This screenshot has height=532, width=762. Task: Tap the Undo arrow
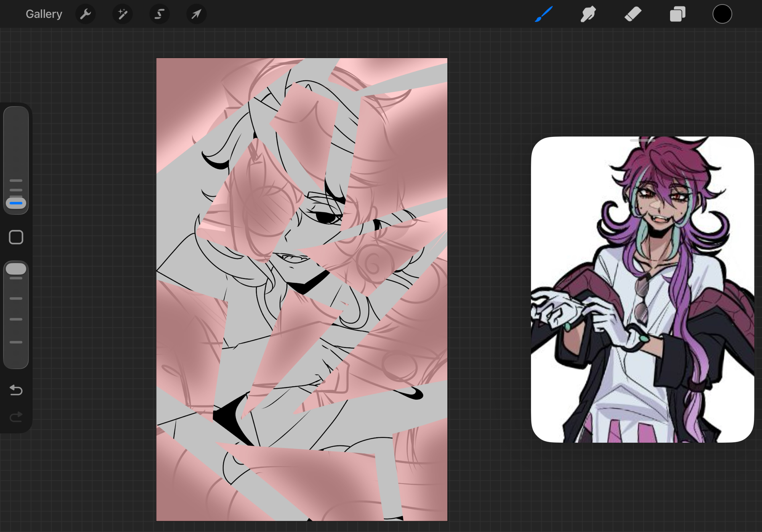tap(16, 390)
